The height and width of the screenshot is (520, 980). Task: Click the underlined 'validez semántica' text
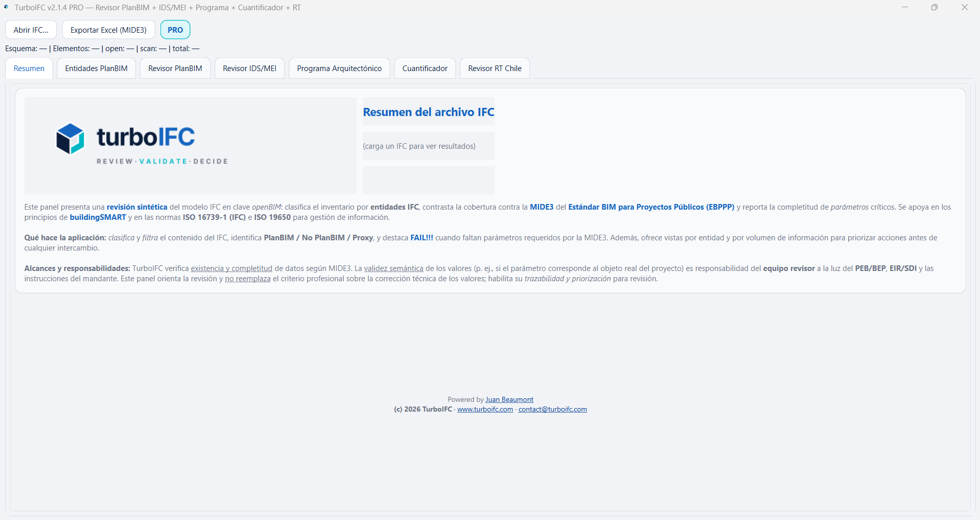click(393, 268)
